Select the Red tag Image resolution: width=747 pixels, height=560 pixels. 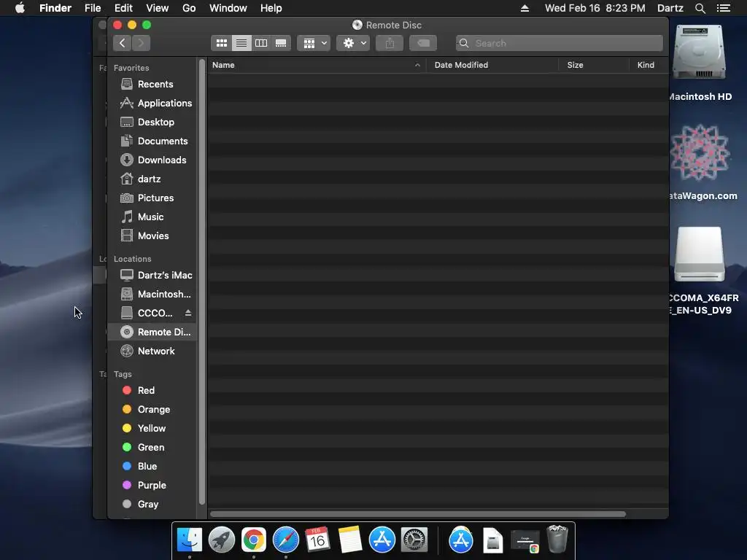(x=152, y=391)
